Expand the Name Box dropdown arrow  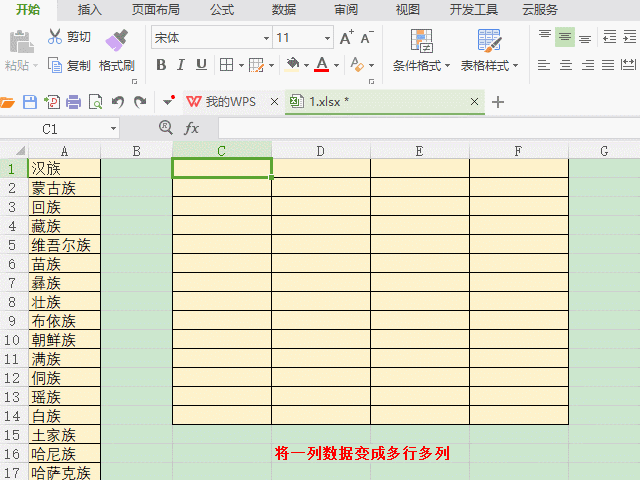(x=113, y=129)
